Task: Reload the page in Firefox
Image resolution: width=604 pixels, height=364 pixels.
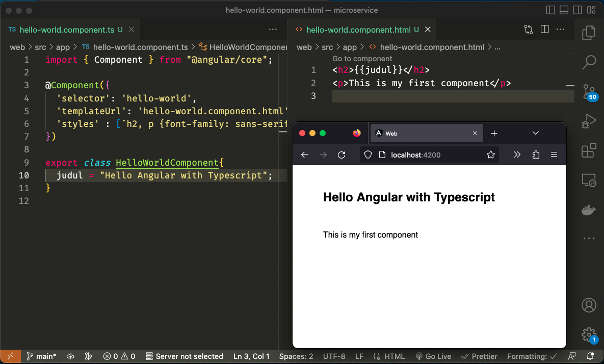Action: (342, 155)
